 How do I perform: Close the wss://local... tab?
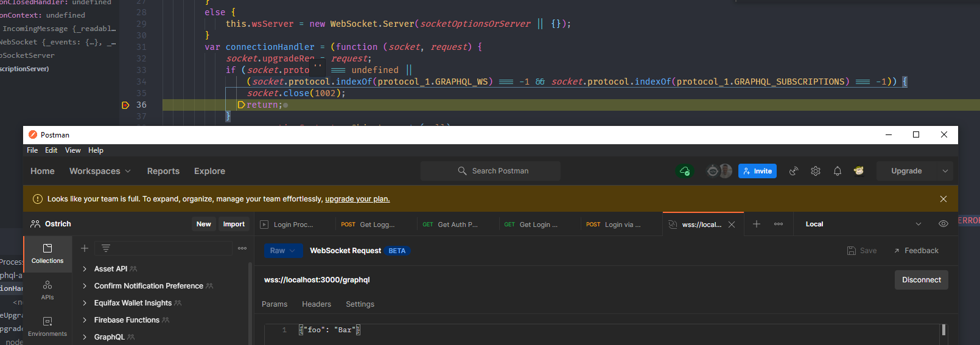pyautogui.click(x=732, y=225)
